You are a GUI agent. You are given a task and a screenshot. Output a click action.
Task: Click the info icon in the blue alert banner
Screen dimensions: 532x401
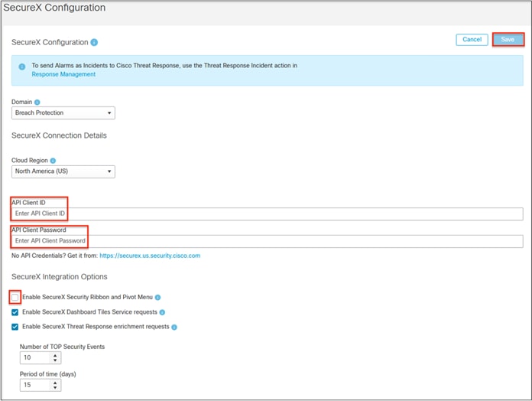click(x=22, y=67)
